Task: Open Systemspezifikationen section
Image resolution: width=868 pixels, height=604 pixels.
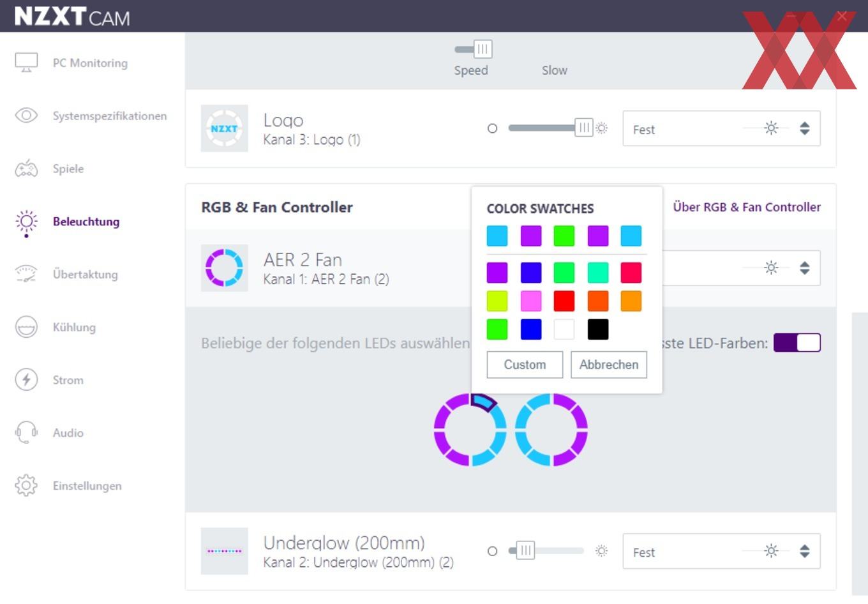Action: click(x=110, y=116)
